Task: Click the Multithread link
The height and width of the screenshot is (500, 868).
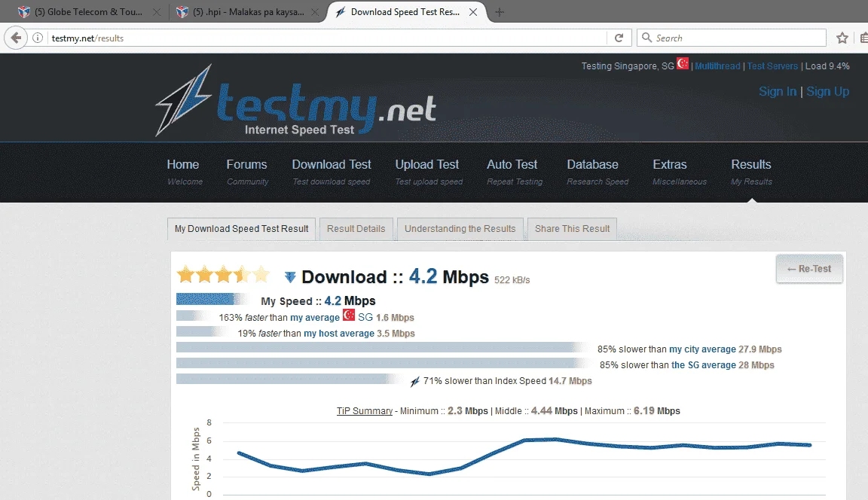Action: point(717,66)
